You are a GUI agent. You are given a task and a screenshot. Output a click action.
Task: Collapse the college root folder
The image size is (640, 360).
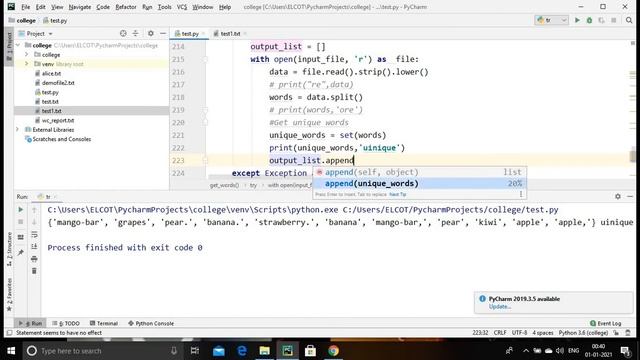pyautogui.click(x=18, y=45)
